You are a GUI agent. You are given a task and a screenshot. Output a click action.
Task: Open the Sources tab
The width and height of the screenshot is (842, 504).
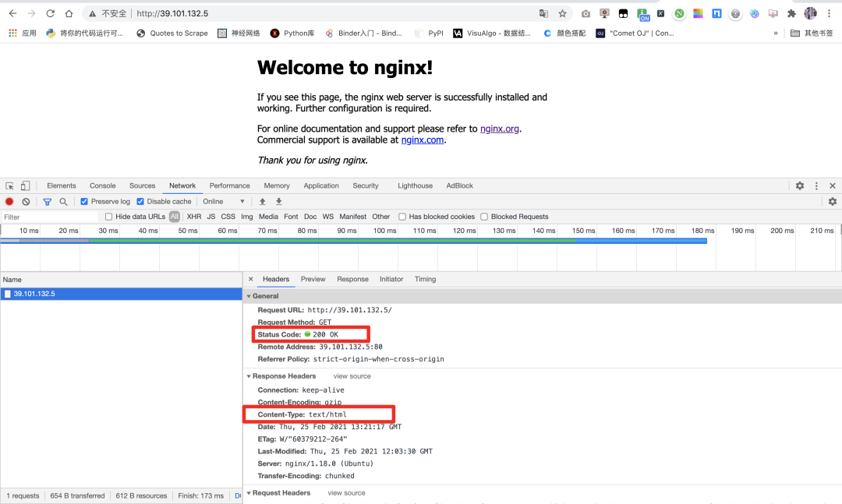143,185
